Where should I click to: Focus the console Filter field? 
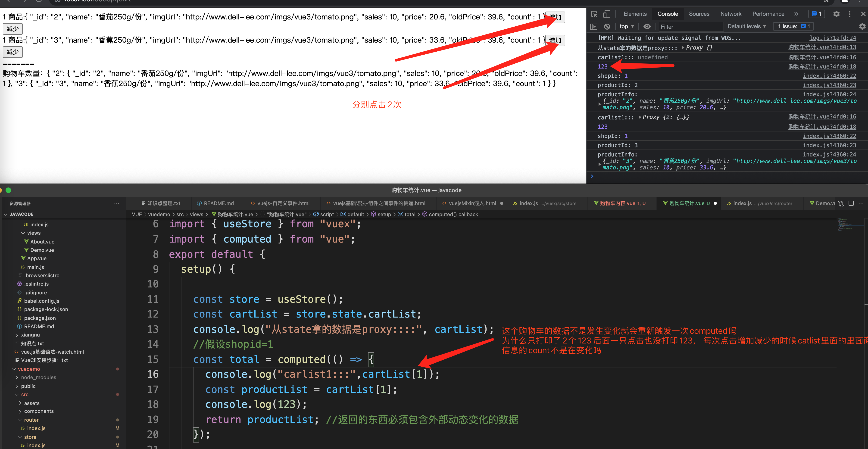[691, 27]
